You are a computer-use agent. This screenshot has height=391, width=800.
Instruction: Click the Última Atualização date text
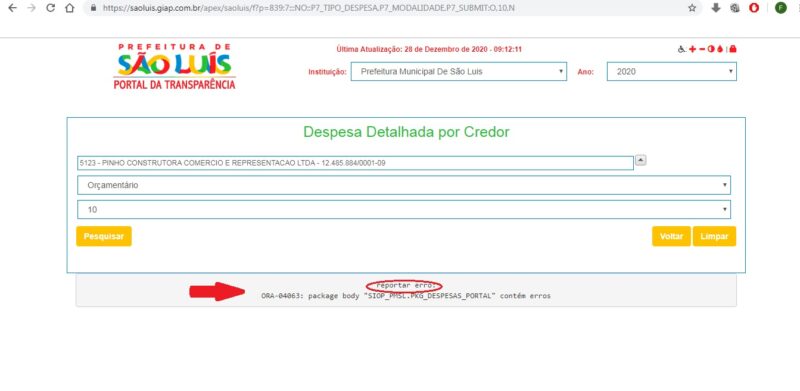429,50
